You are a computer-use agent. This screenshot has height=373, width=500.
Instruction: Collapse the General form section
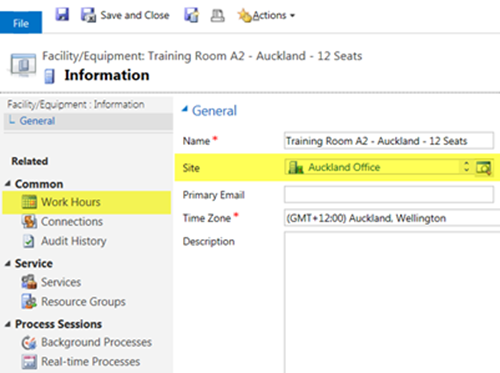point(185,109)
